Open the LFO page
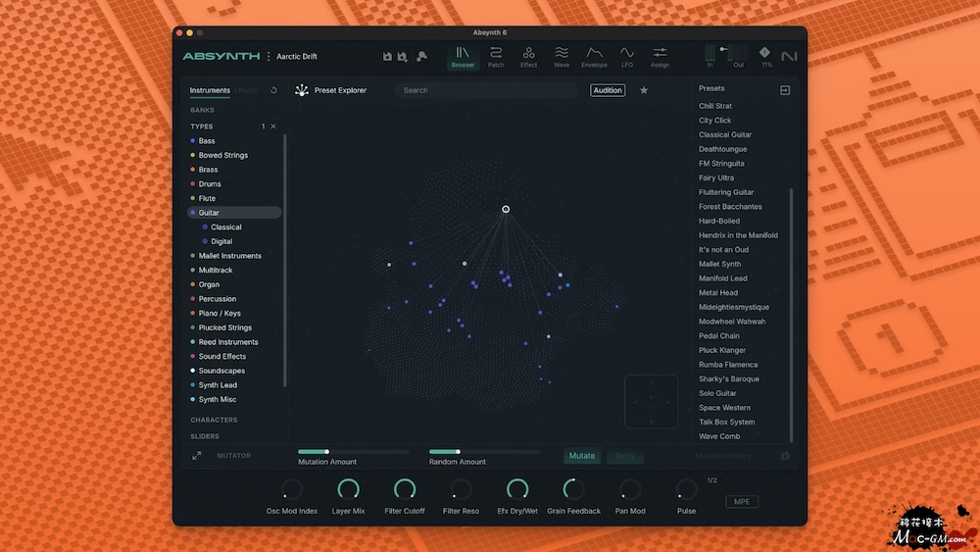This screenshot has height=552, width=980. point(627,57)
